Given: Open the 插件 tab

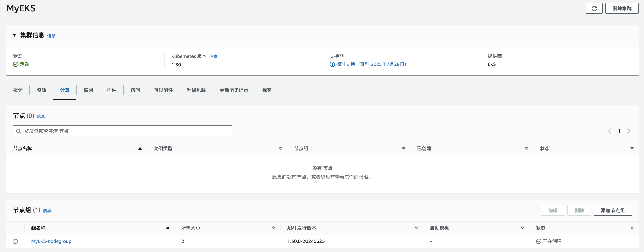Looking at the screenshot, I should [112, 90].
